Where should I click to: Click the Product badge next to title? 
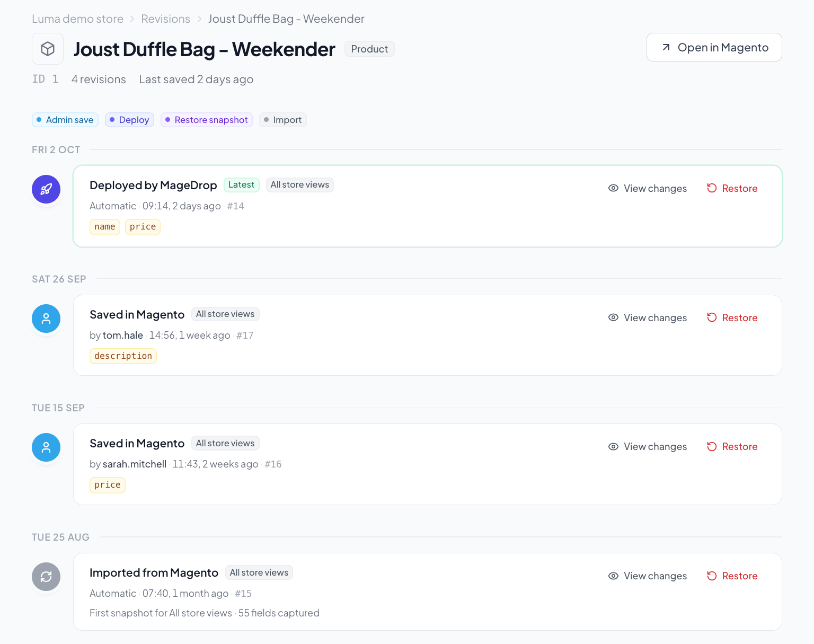pos(369,49)
